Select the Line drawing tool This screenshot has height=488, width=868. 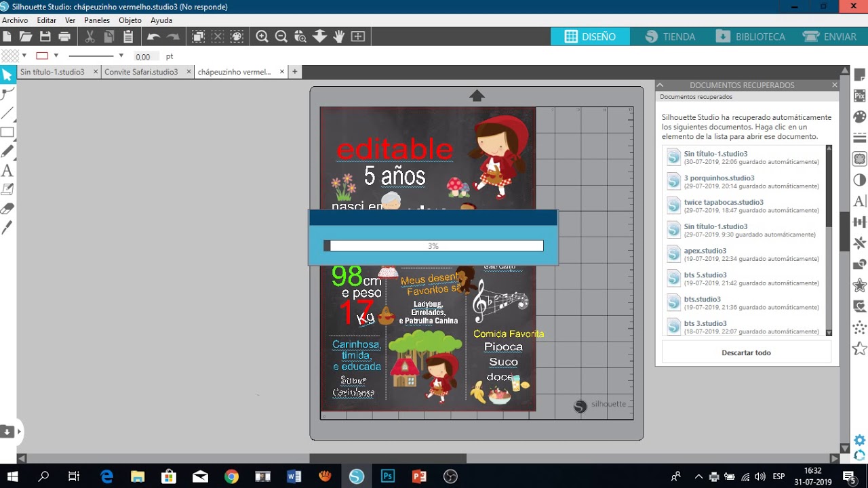(x=7, y=113)
